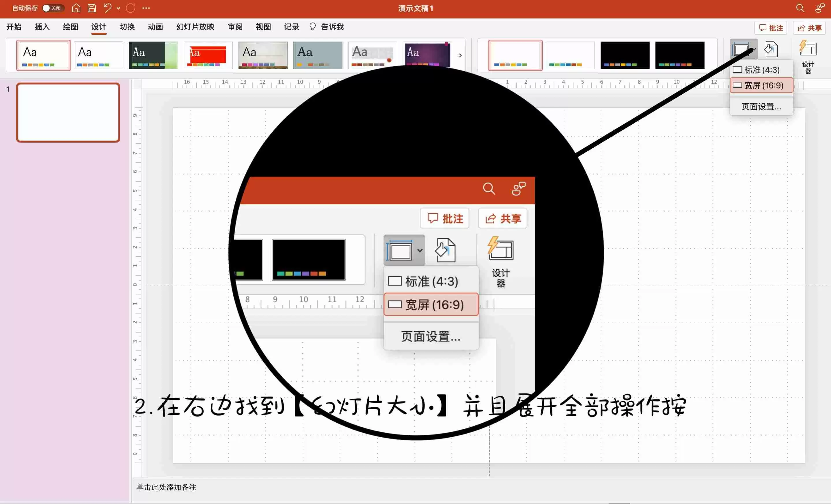Select Standard 标准 (4:3) slide size
Screen dimensions: 831x504
pos(761,70)
